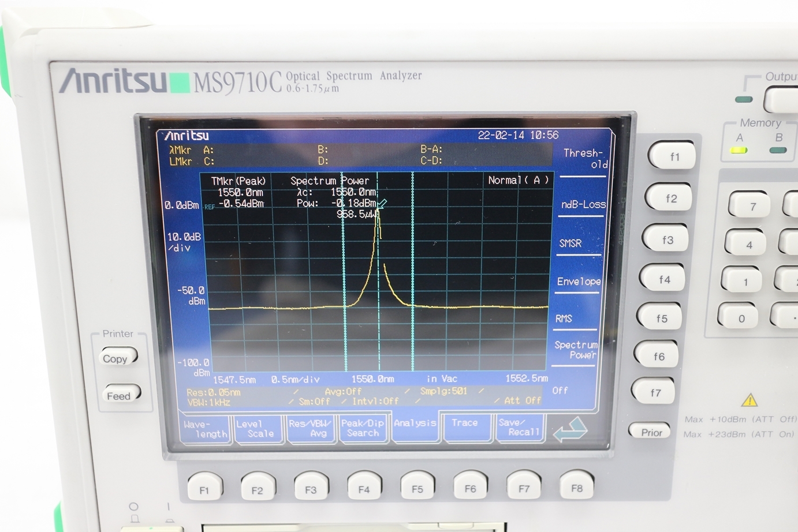Push the F6 bottom function key

[471, 486]
